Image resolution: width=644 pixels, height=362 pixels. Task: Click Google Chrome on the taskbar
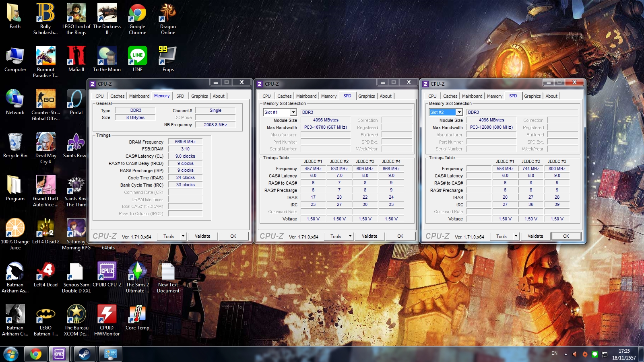pyautogui.click(x=35, y=354)
